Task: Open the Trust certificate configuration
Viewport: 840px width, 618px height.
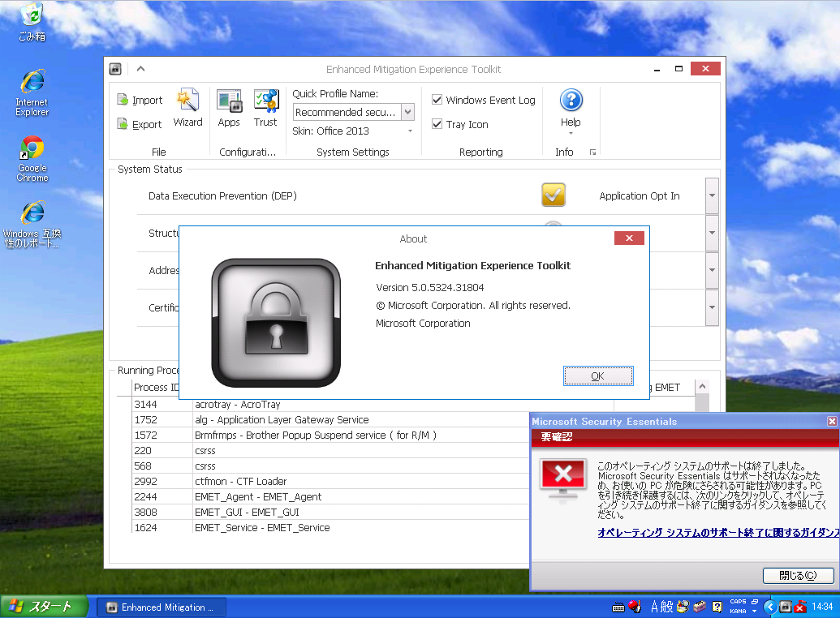Action: click(265, 108)
